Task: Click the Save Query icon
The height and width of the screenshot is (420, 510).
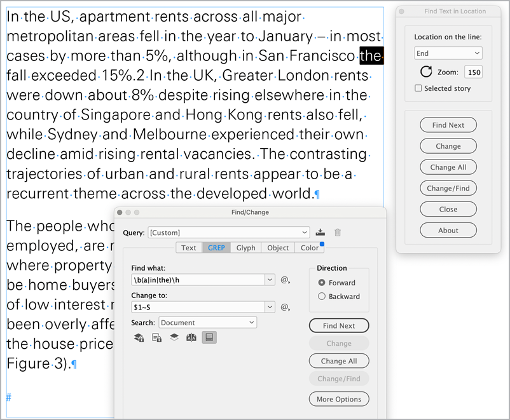Action: (x=320, y=233)
